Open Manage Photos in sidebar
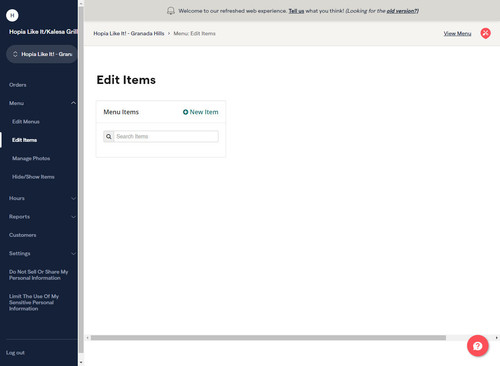The height and width of the screenshot is (366, 500). 31,158
